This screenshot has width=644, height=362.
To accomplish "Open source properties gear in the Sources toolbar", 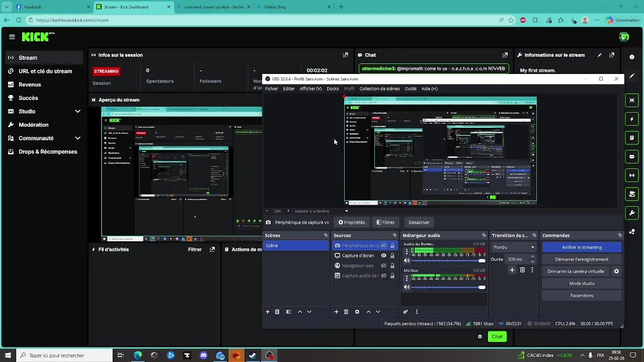I will pos(357,312).
